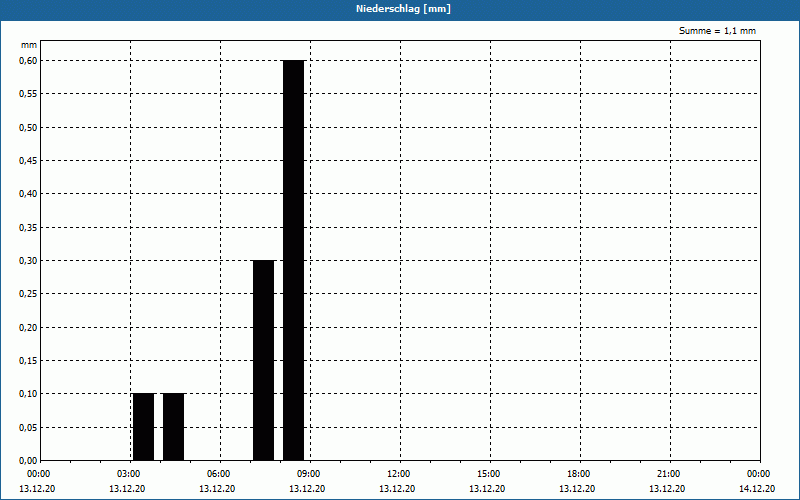
Task: Click the y-axis label 0,20
Action: point(28,328)
